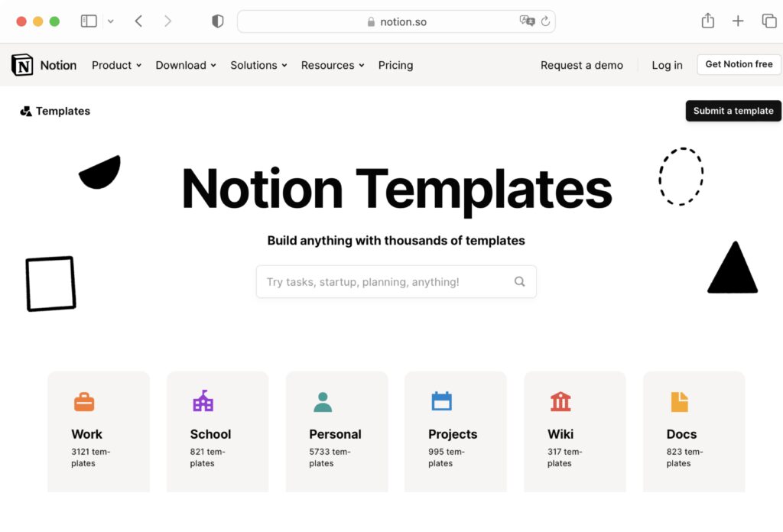The height and width of the screenshot is (532, 783).
Task: Show the tab overview icon
Action: (x=769, y=21)
